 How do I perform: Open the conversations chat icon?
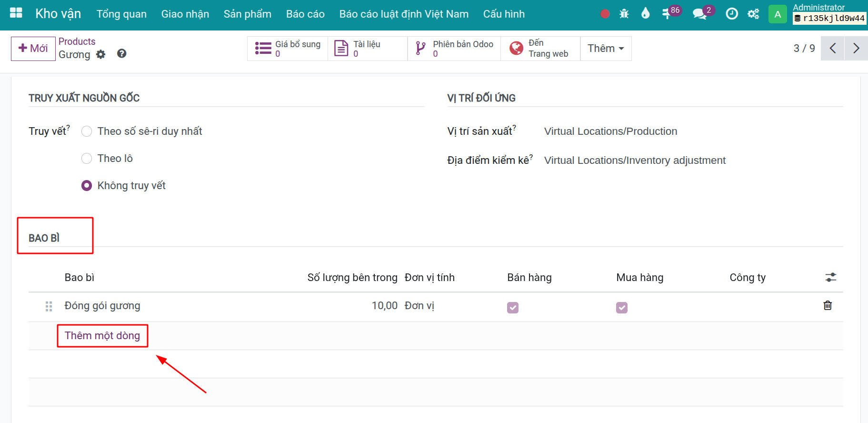click(x=699, y=14)
